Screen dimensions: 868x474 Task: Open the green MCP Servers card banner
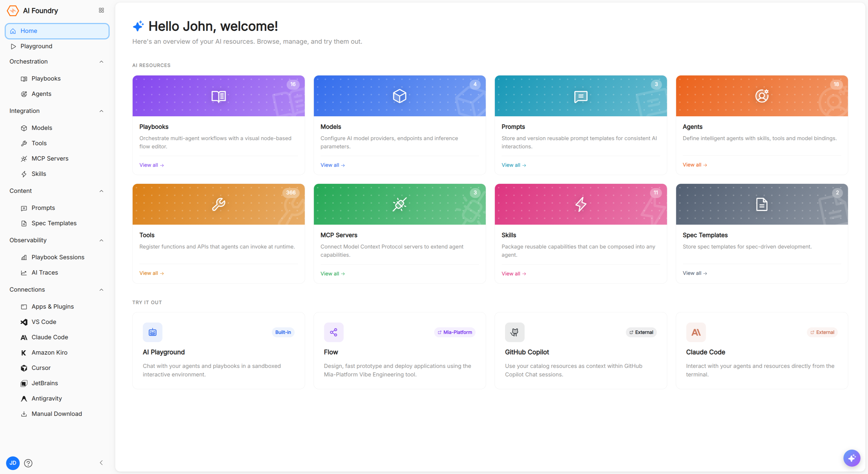[400, 204]
